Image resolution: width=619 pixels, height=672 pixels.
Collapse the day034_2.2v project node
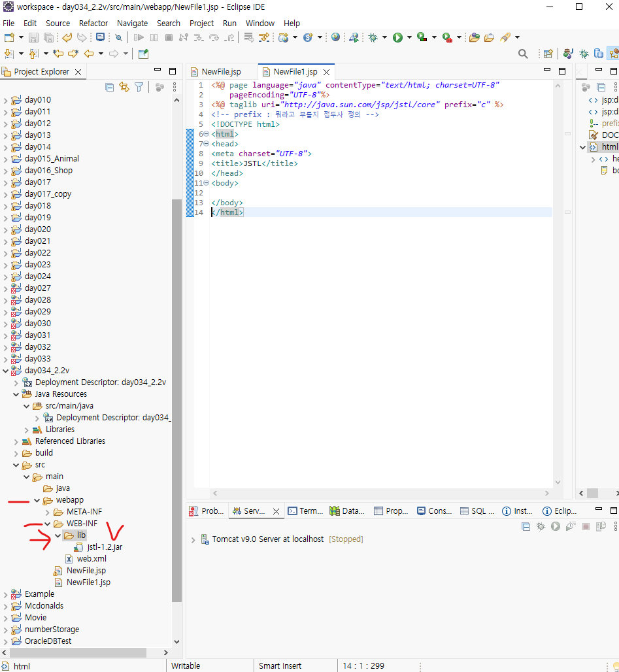click(6, 371)
